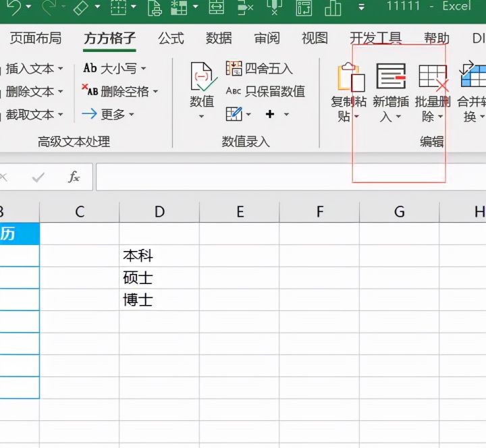Switch to the 视图 tab
This screenshot has height=448, width=486.
[x=315, y=38]
